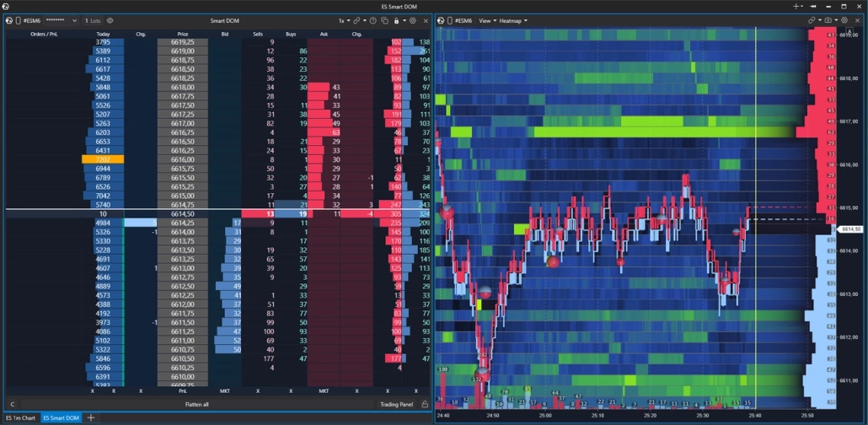
Task: Click the plus add-panel icon in title bar
Action: coord(796,6)
